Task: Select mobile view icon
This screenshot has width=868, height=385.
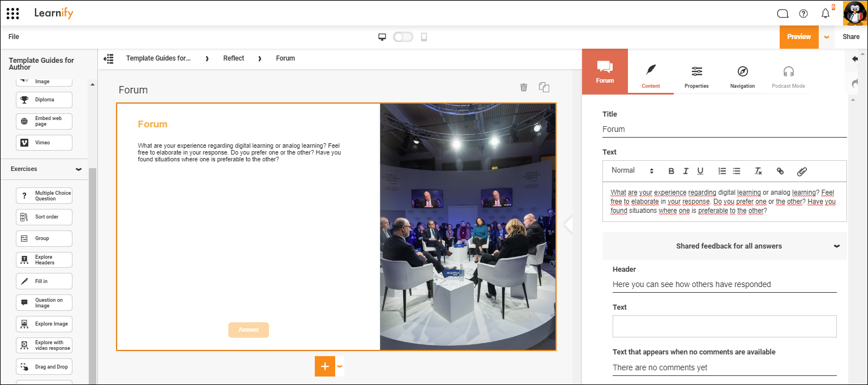Action: point(424,37)
